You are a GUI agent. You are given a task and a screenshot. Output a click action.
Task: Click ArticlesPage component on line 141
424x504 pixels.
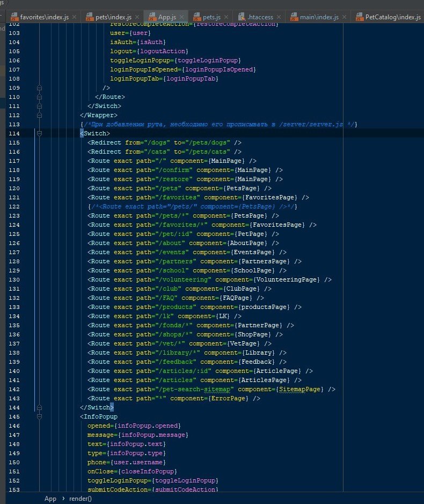click(264, 380)
